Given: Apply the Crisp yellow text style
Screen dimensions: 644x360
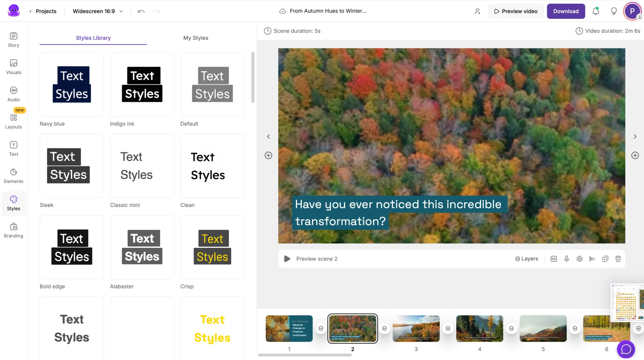Looking at the screenshot, I should pyautogui.click(x=212, y=247).
